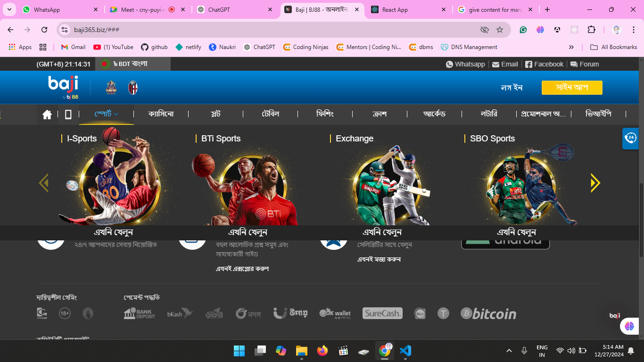
Task: Open the Email contact link
Action: pyautogui.click(x=505, y=64)
